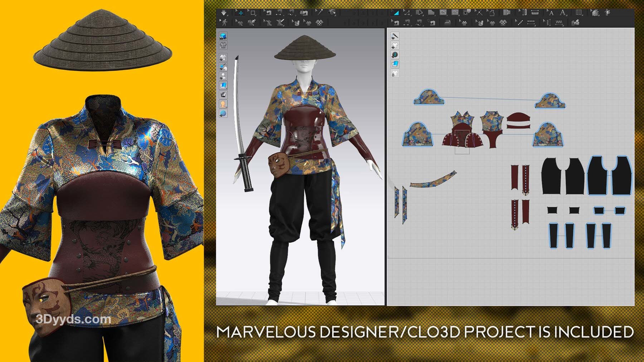Expand the avatar skin render style options
This screenshot has height=362, width=644.
[x=223, y=104]
